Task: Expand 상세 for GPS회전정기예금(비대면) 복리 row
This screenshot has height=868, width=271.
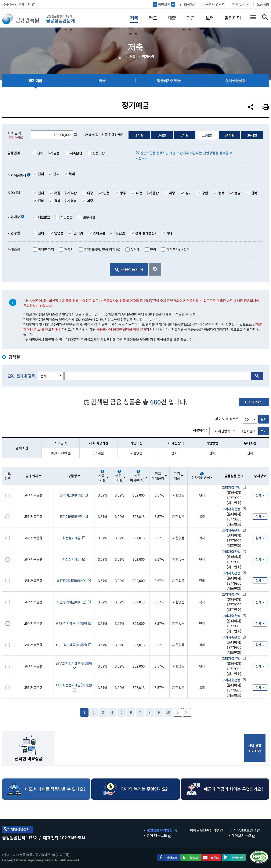Action: 260,687
